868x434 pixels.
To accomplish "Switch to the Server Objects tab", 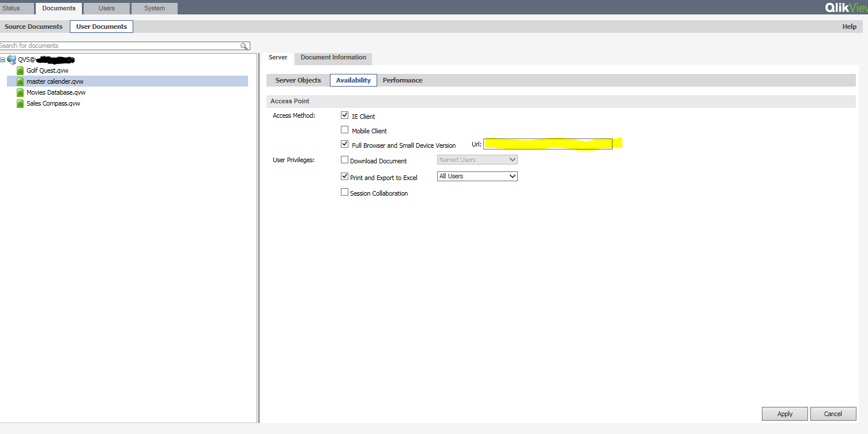I will click(x=298, y=80).
